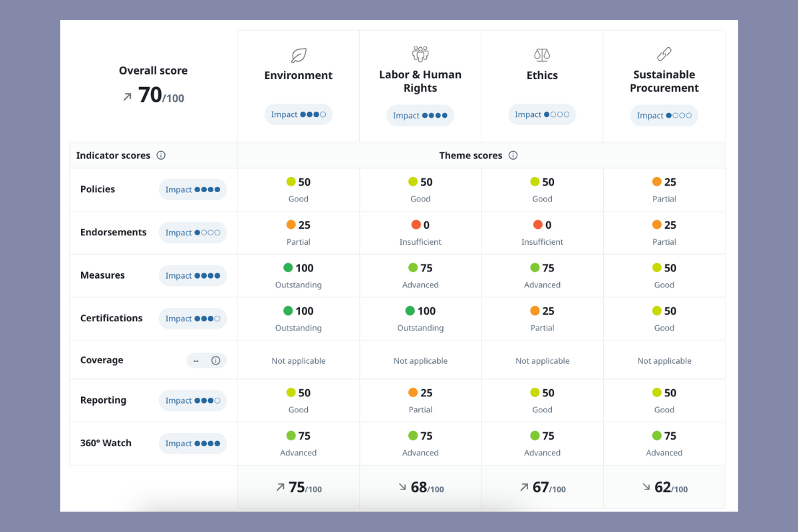
Task: Click the Labor & Human Rights Impact badge
Action: [x=420, y=115]
